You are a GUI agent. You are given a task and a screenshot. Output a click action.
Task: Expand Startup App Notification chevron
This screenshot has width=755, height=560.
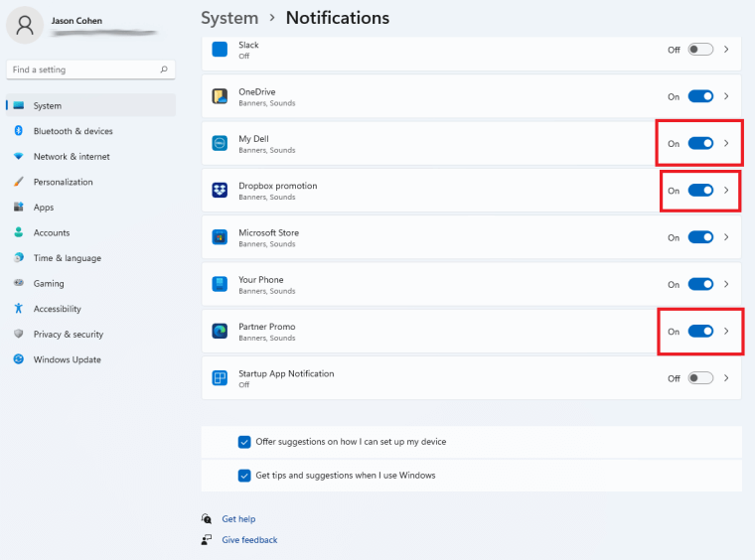pos(726,377)
